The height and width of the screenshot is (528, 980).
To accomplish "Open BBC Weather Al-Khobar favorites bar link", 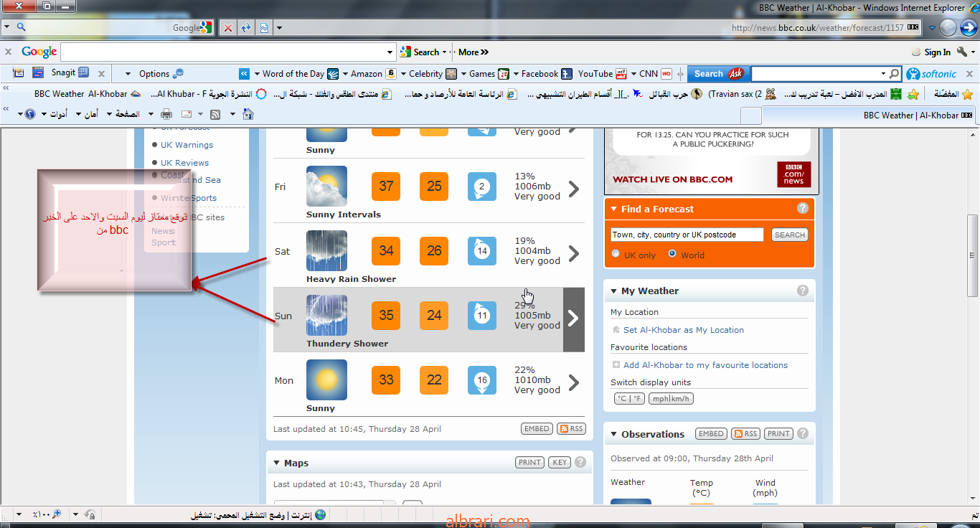I will point(88,94).
